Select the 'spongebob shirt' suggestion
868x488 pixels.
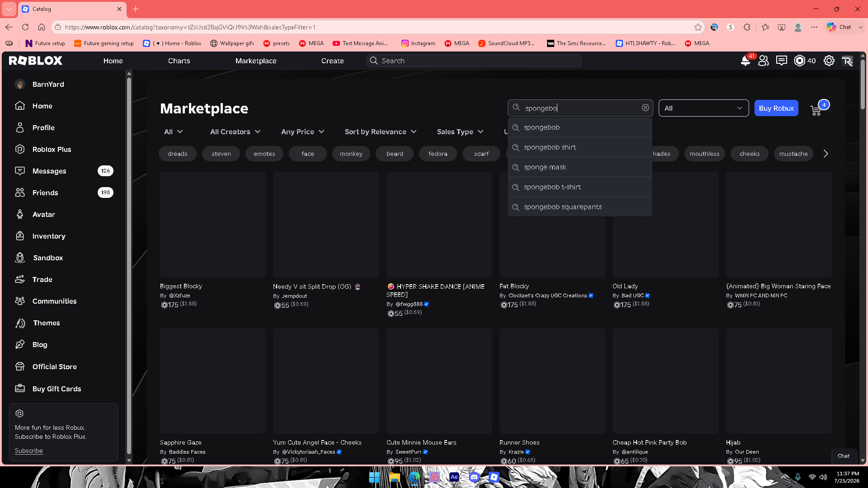(x=580, y=147)
